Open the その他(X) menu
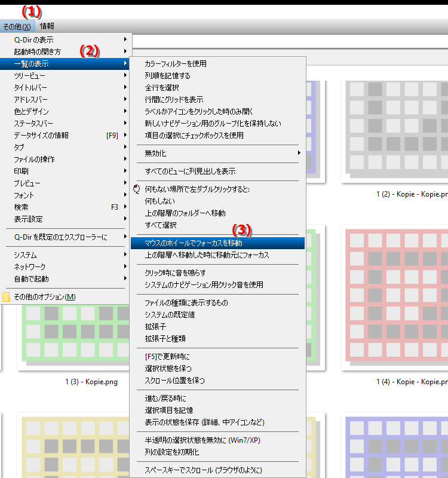 coord(17,26)
